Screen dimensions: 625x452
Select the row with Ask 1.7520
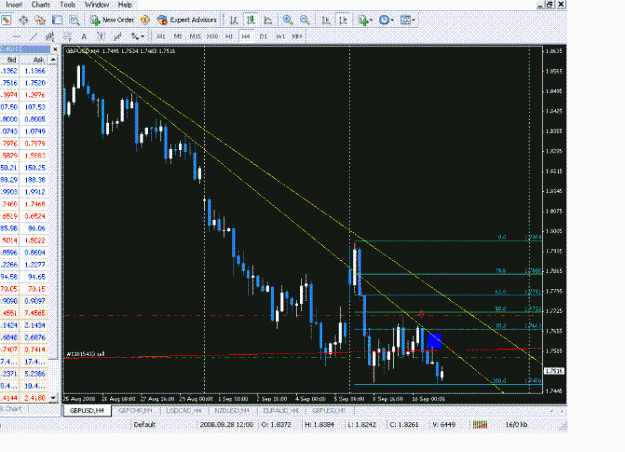click(x=24, y=83)
